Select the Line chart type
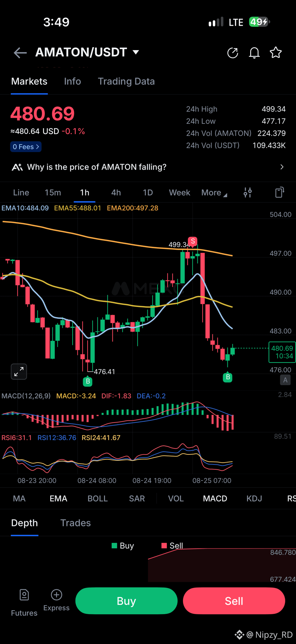This screenshot has height=644, width=296. click(x=21, y=192)
